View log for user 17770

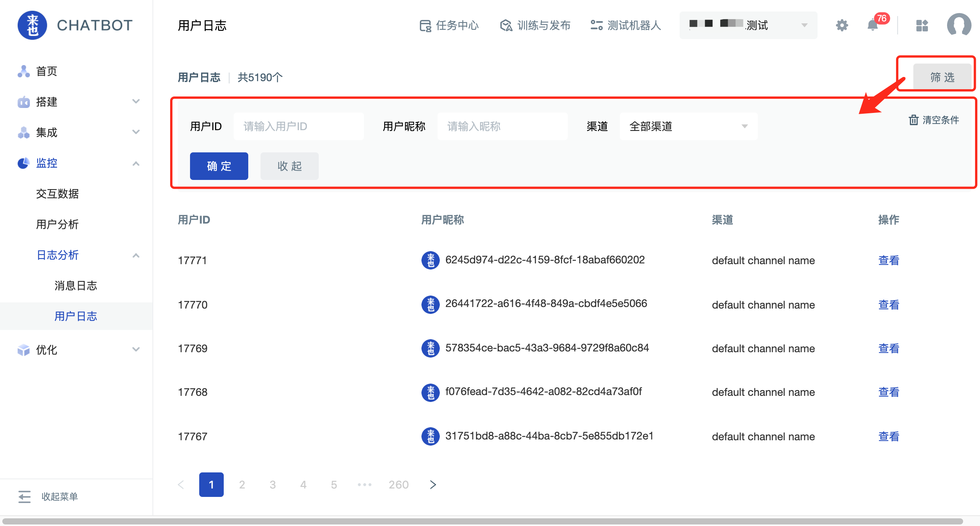[x=889, y=305]
